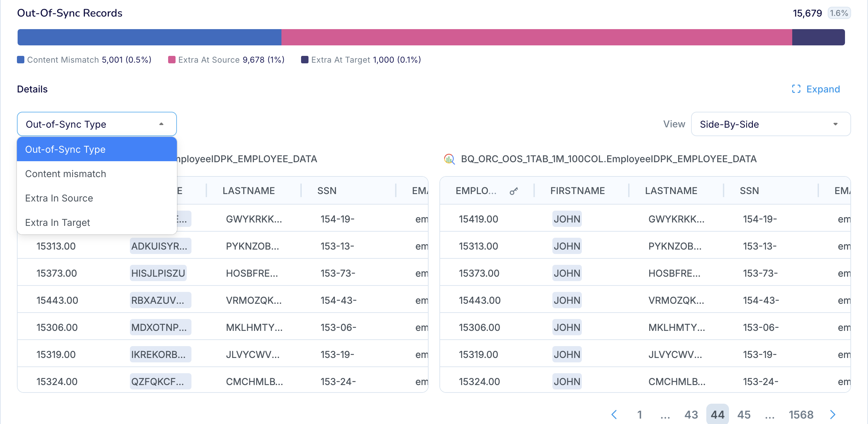
Task: Click the key icon on the EMPLO column header
Action: coord(513,191)
